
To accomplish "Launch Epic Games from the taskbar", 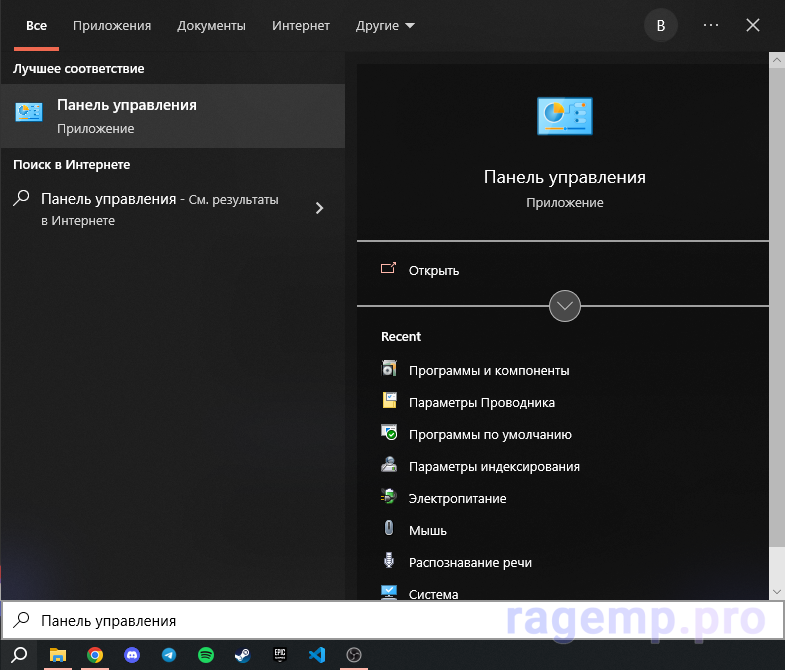I will 280,655.
